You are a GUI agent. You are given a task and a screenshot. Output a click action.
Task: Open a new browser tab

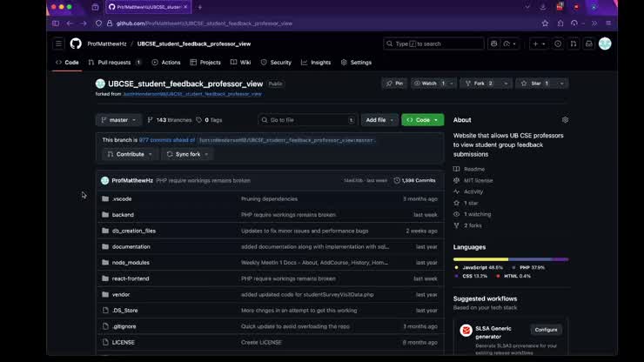(x=200, y=7)
